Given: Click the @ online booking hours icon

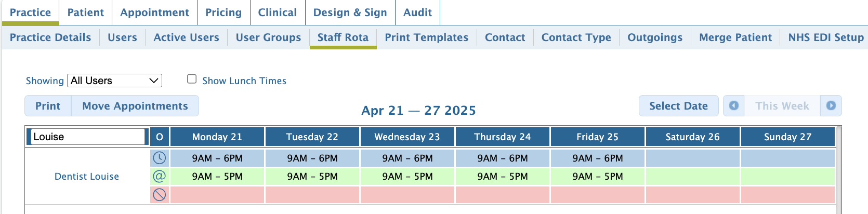Looking at the screenshot, I should [159, 176].
